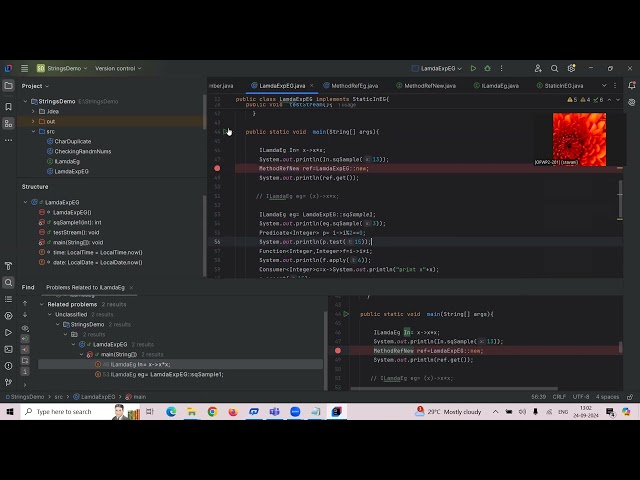
Task: Open Google Chrome from taskbar
Action: tap(212, 412)
